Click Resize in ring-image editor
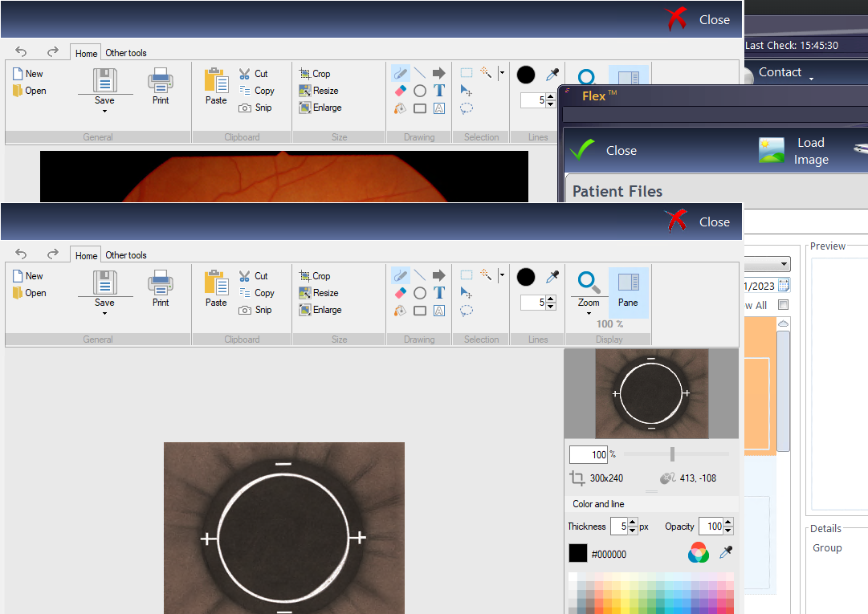 click(318, 293)
